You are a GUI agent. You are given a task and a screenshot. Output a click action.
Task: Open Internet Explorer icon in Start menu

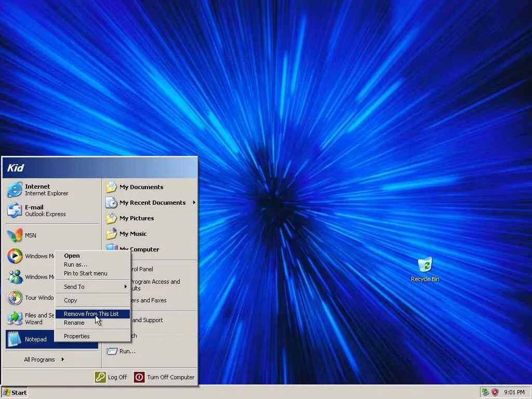15,190
